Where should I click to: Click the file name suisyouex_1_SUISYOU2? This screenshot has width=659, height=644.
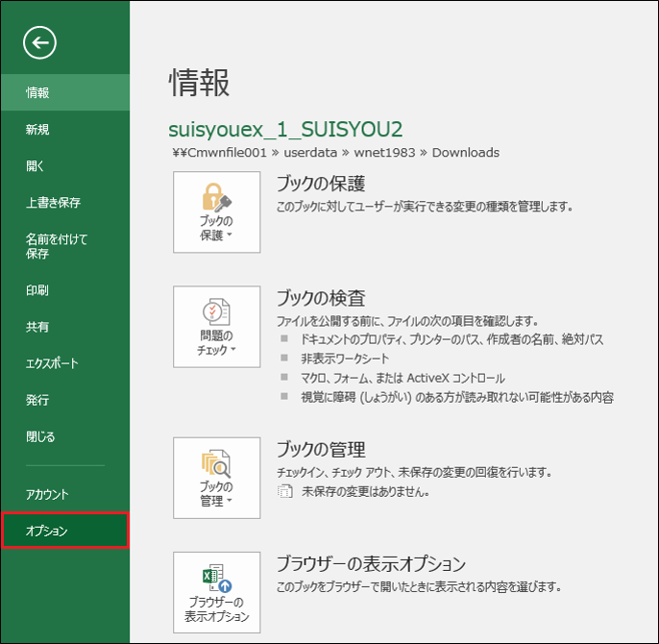(x=285, y=129)
